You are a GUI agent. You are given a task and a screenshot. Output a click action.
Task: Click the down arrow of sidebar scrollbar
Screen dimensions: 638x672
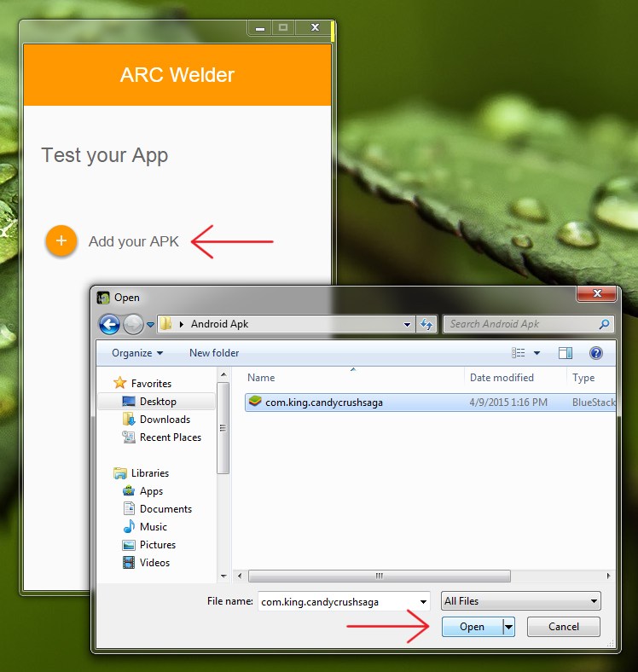[223, 576]
